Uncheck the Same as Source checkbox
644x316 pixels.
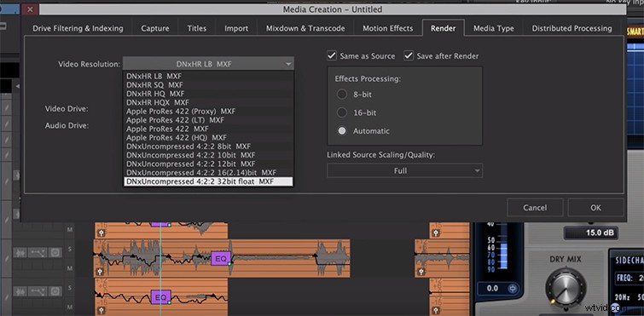pos(332,55)
